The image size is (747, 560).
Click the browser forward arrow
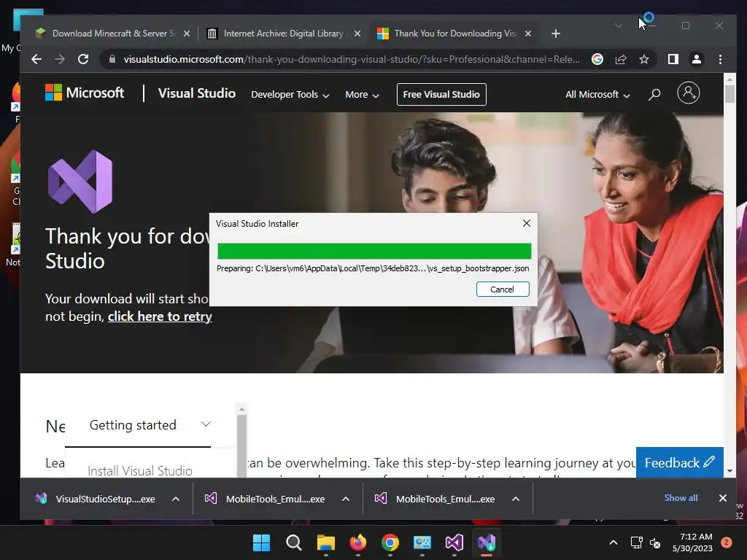(60, 59)
